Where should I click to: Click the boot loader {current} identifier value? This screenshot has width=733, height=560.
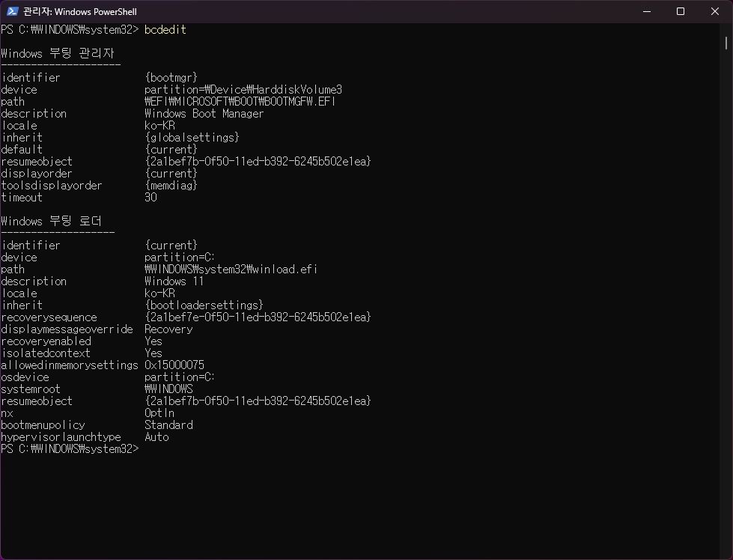(x=171, y=246)
